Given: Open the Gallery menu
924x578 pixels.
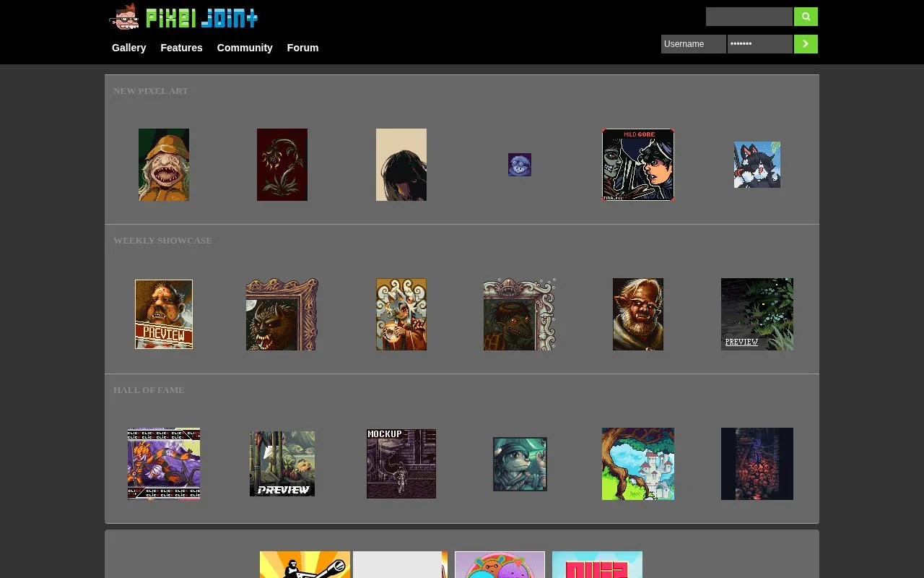Looking at the screenshot, I should tap(129, 48).
